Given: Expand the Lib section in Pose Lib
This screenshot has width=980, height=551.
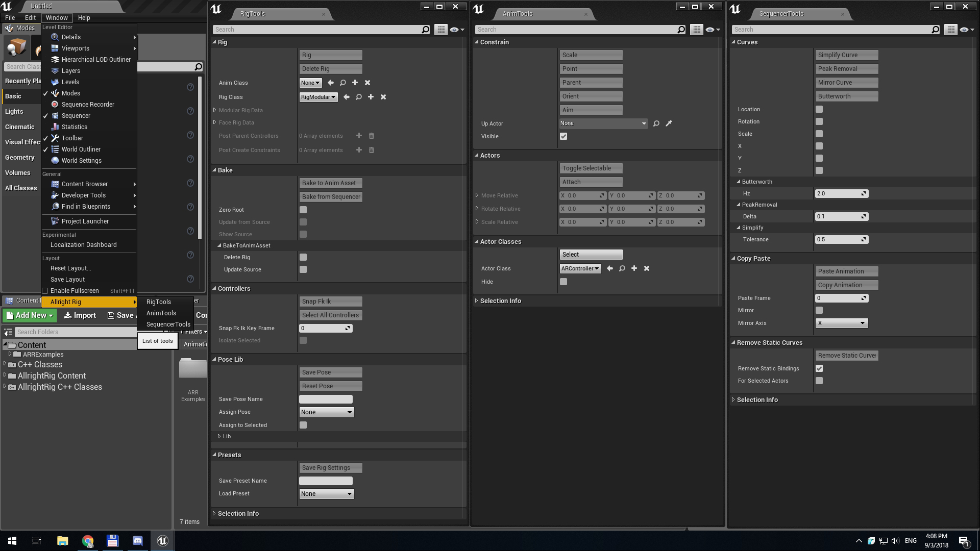Looking at the screenshot, I should click(220, 436).
